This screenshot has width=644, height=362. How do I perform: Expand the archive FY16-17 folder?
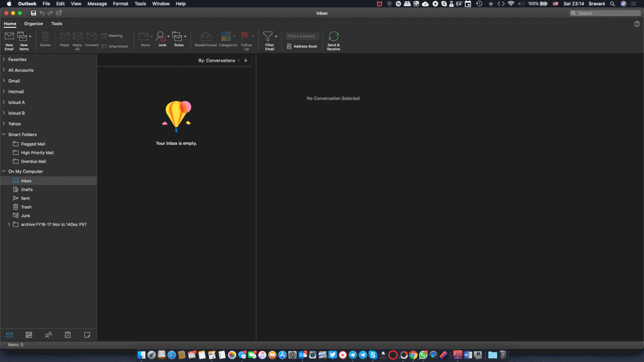click(9, 224)
